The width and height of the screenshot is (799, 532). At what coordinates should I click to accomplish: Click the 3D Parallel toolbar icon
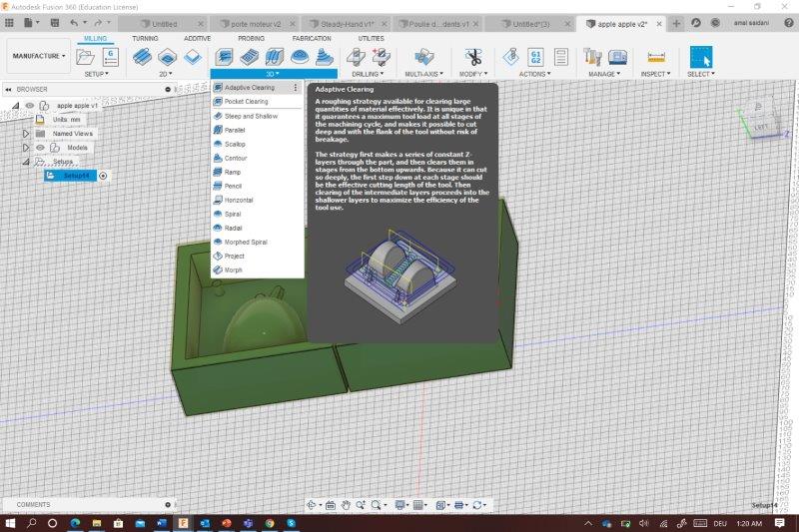click(274, 57)
